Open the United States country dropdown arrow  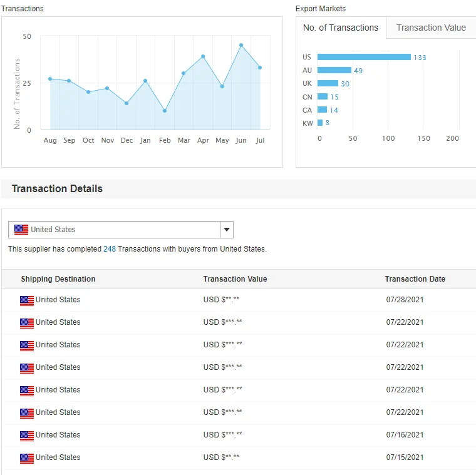coord(227,230)
